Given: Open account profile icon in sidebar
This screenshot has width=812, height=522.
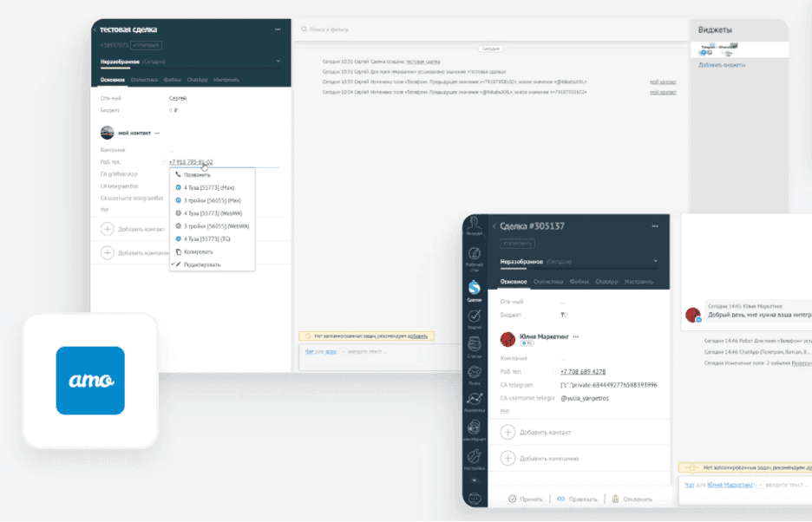Looking at the screenshot, I should click(475, 225).
